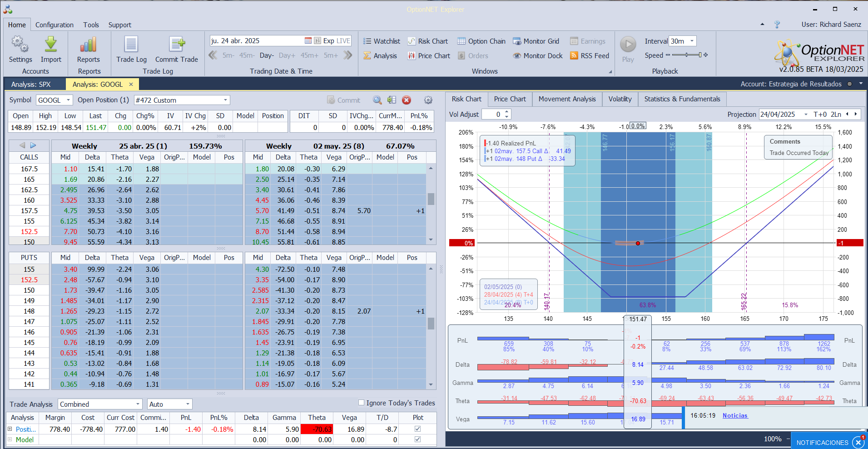
Task: Toggle Plot checkbox for Position row
Action: tap(418, 429)
